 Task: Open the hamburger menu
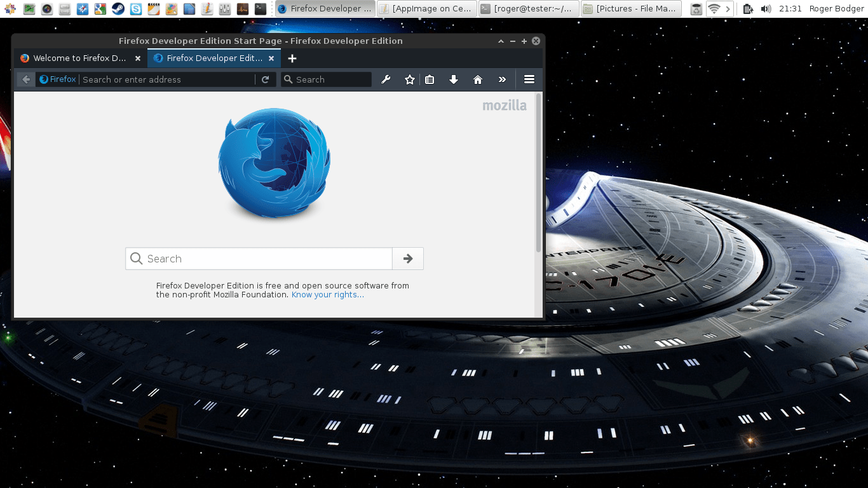[x=529, y=79]
